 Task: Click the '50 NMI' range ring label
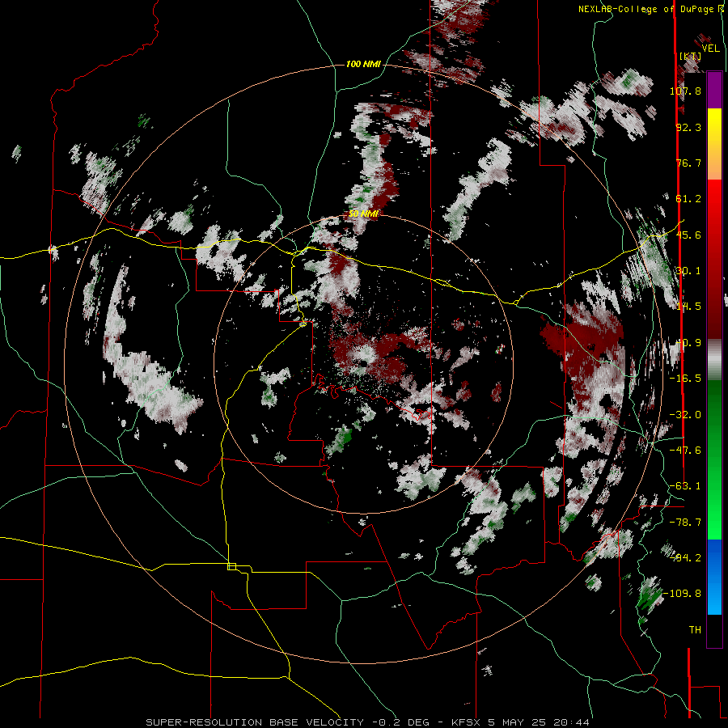click(x=363, y=214)
